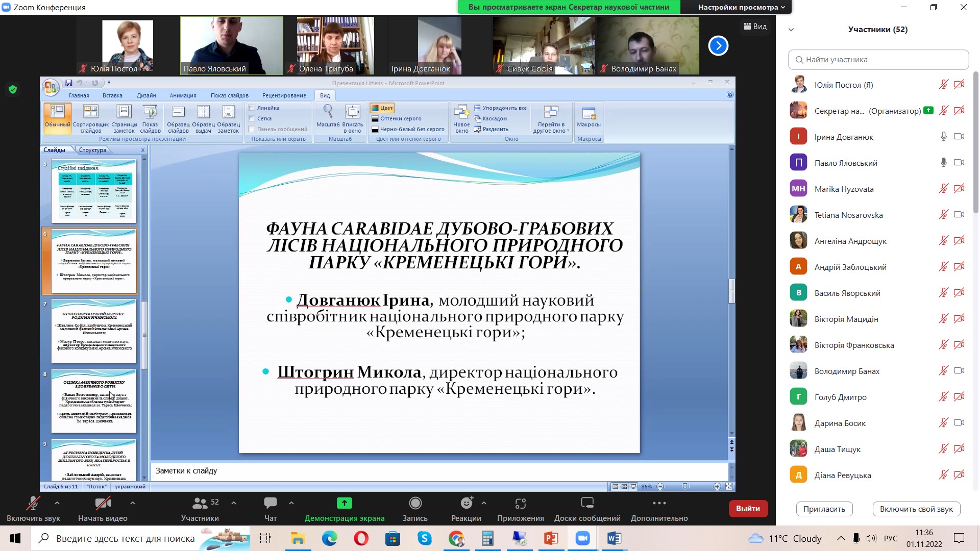Open the arrow menu next to the mute button
The image size is (980, 551).
coord(57,503)
